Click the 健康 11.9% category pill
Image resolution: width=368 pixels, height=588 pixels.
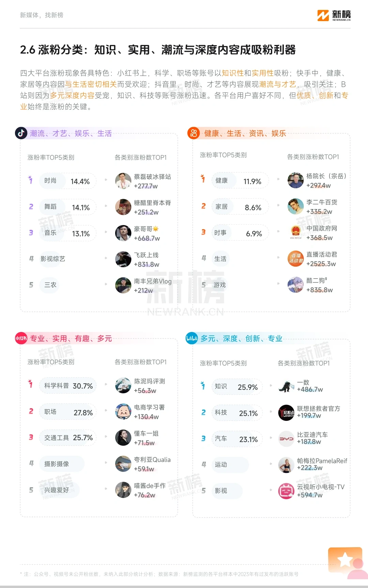point(239,181)
